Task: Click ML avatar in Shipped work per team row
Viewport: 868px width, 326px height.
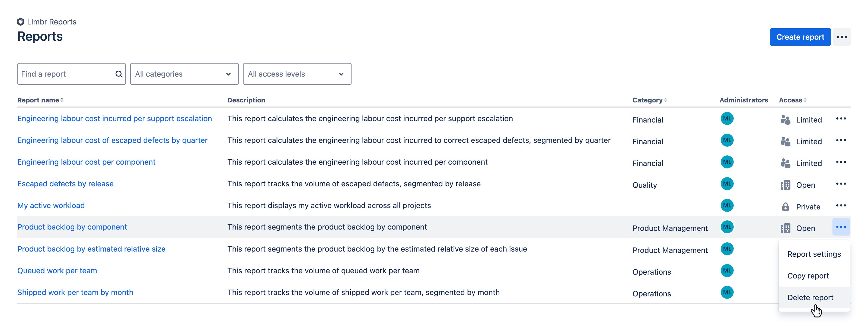Action: (727, 293)
